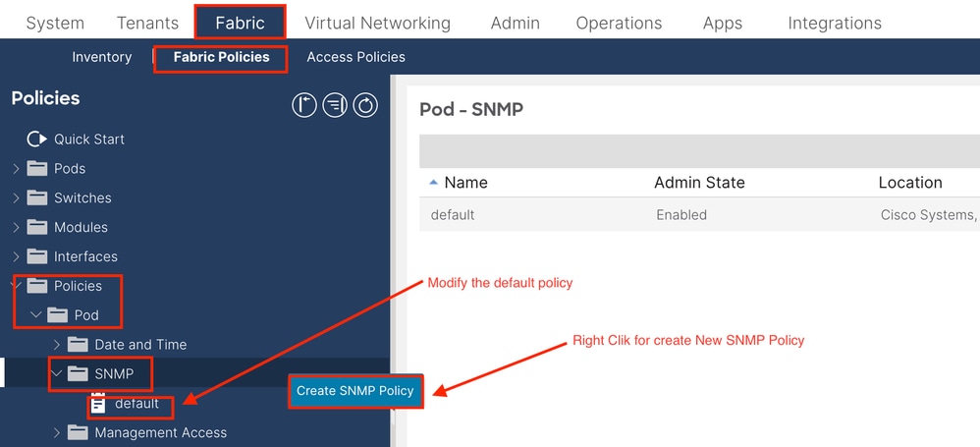Select the Policies tree folder icon
The image size is (980, 447).
pyautogui.click(x=37, y=286)
